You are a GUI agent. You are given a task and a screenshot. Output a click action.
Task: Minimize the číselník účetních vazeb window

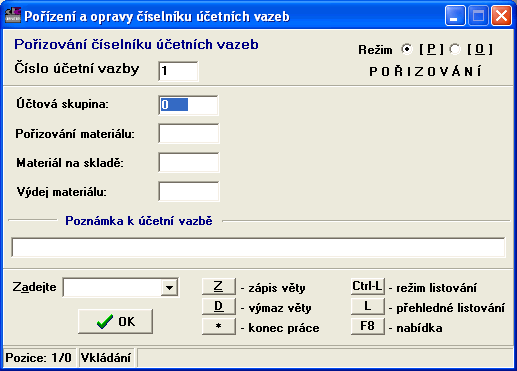455,16
